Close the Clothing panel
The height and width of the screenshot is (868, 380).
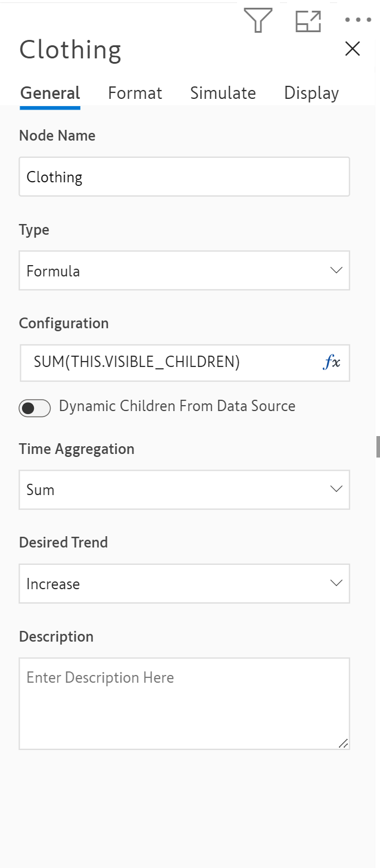tap(353, 49)
